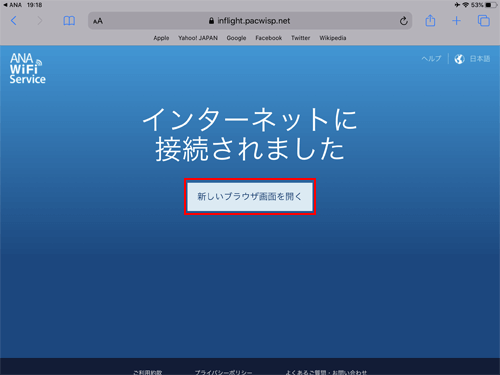Click the ANA WiFi Service logo
This screenshot has width=500, height=375.
(27, 68)
